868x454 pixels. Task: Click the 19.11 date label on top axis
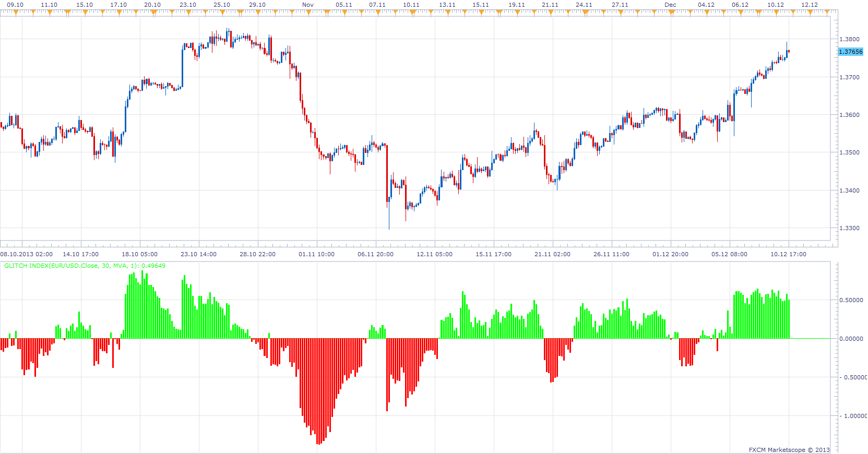tap(516, 5)
